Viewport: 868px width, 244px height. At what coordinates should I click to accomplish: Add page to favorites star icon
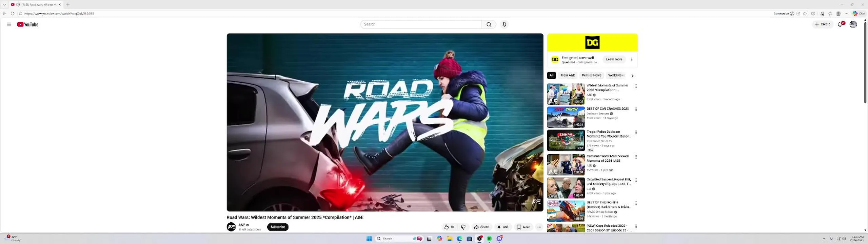click(805, 14)
